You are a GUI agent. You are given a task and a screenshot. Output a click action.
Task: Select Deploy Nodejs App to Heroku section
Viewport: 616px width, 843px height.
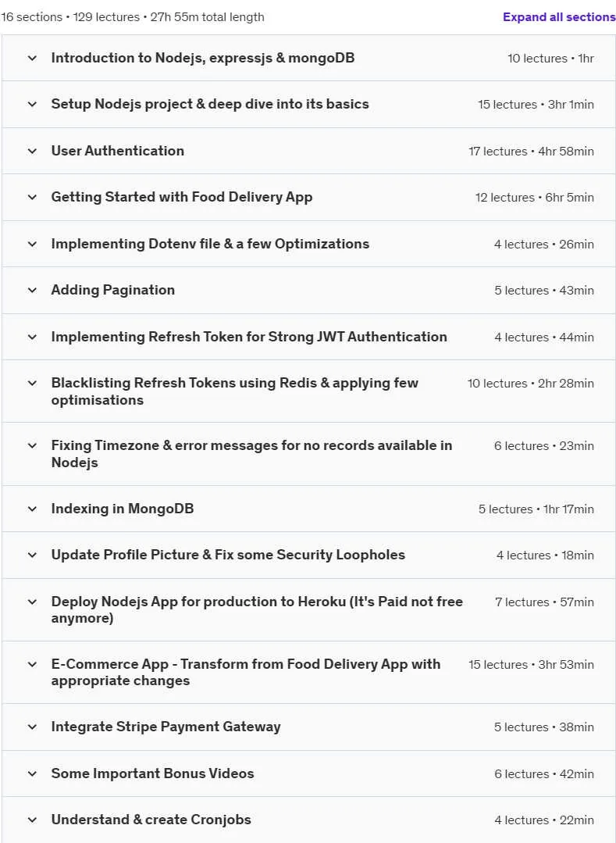coord(257,609)
